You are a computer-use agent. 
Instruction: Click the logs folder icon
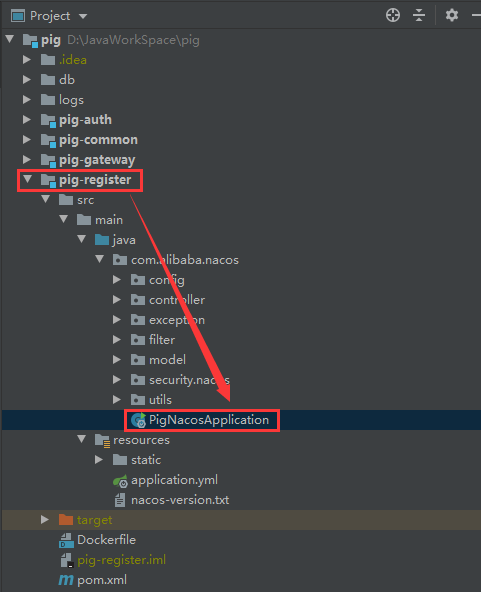pyautogui.click(x=48, y=100)
